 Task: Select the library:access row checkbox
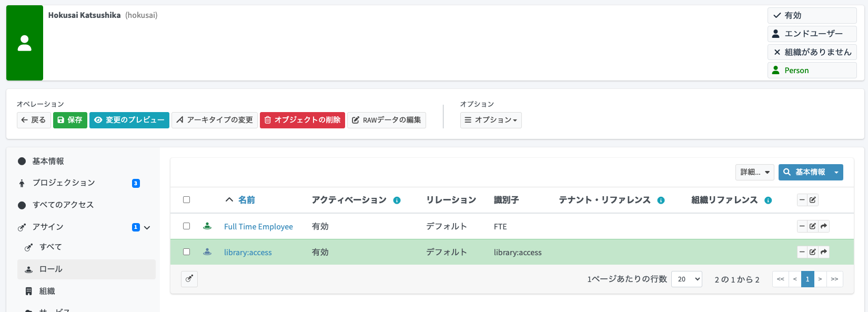186,252
